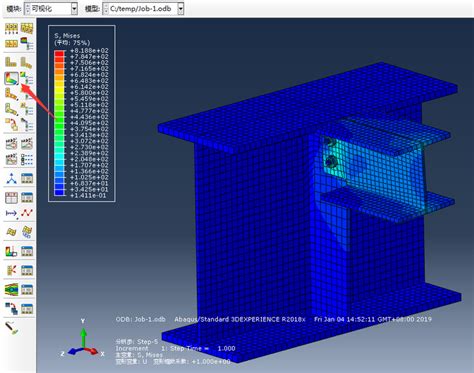Open Coordinate System Manager
The height and width of the screenshot is (373, 474).
click(27, 178)
